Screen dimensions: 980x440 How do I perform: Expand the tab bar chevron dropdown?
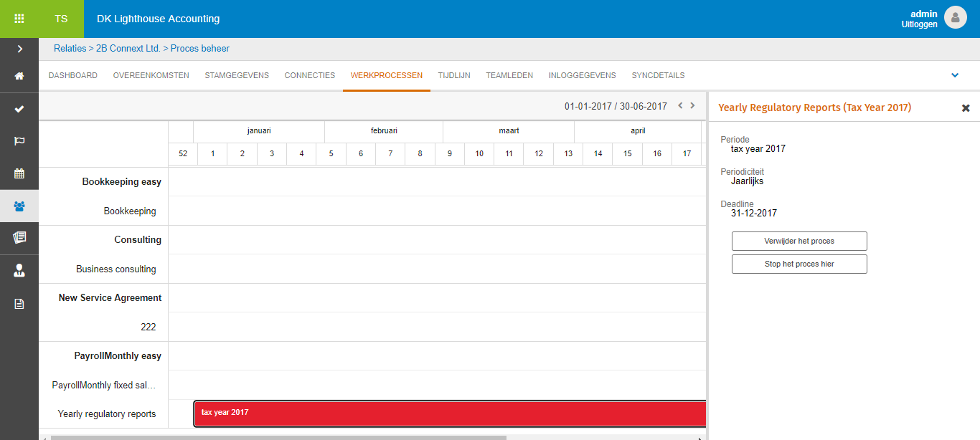click(x=955, y=75)
